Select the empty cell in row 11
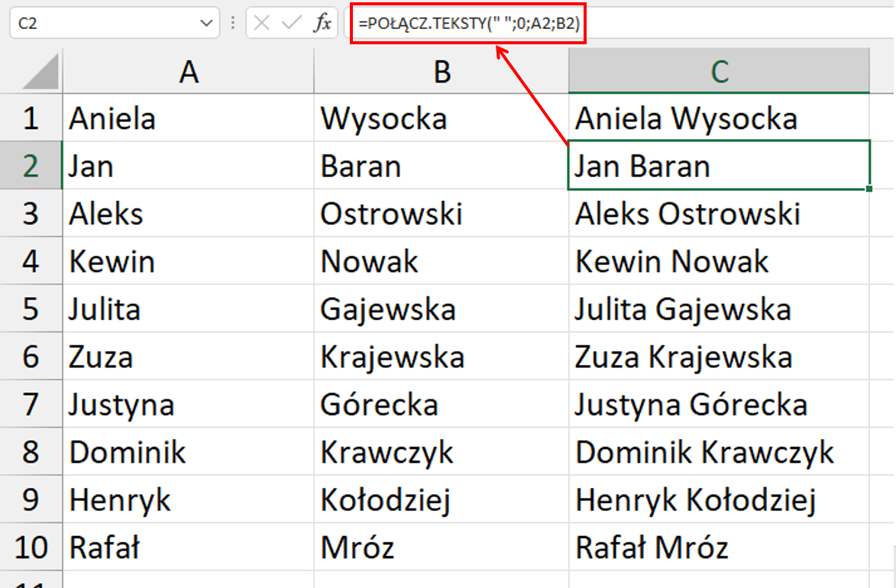The image size is (896, 588). (x=186, y=580)
